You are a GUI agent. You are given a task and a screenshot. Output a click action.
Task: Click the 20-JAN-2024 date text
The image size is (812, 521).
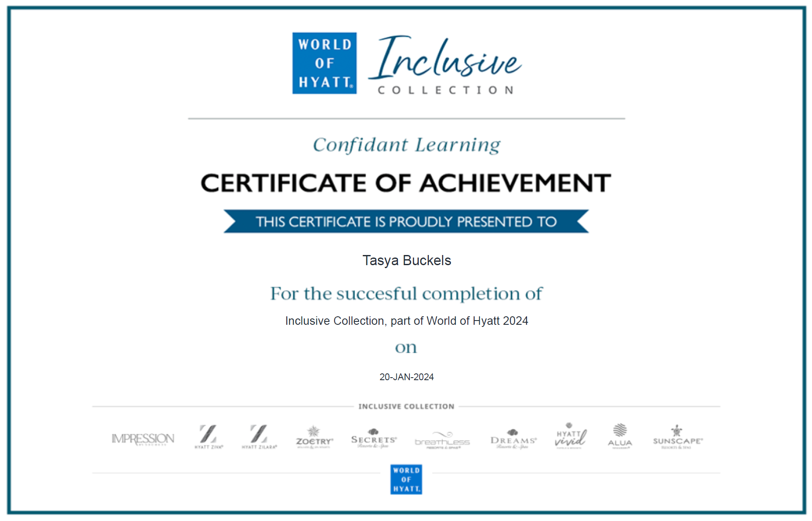[406, 376]
